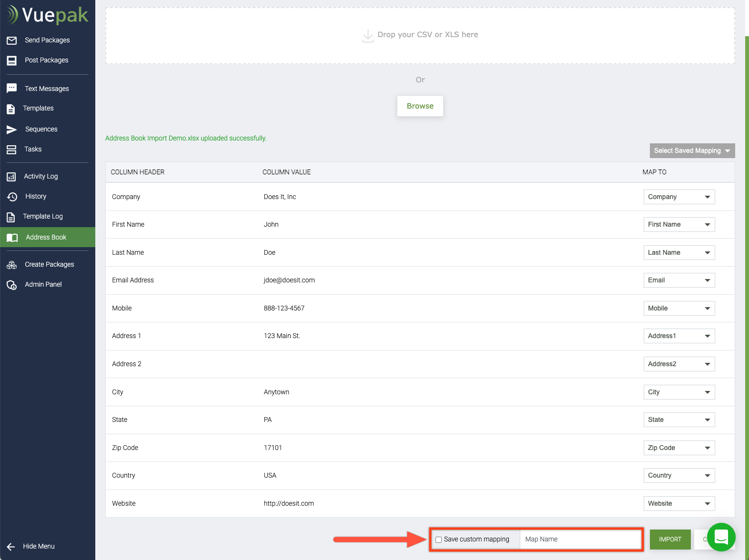The image size is (749, 560).
Task: Expand the Zip Code map-to dropdown
Action: (679, 448)
